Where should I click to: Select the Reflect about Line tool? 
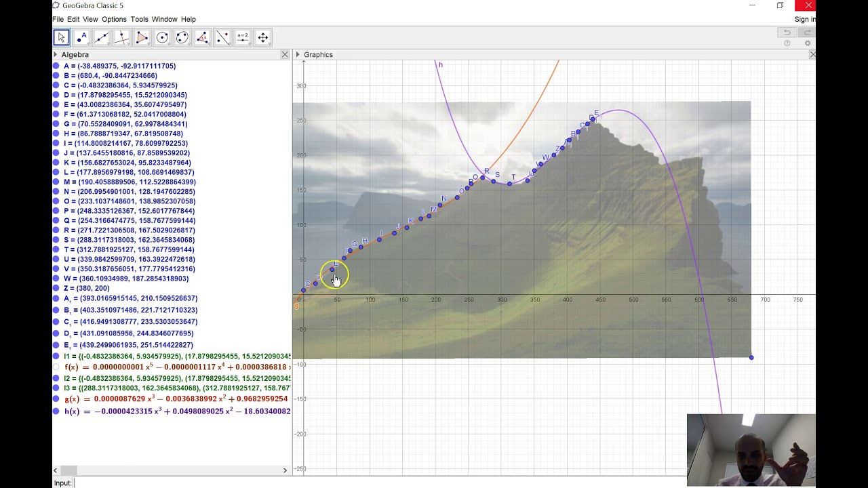(x=222, y=38)
